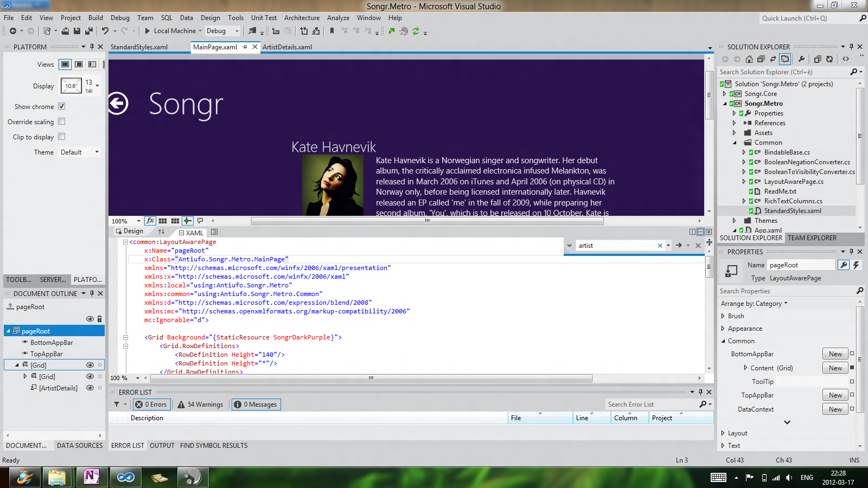Switch to ArtistDetails.xaml tab
The height and width of the screenshot is (488, 868).
point(287,47)
